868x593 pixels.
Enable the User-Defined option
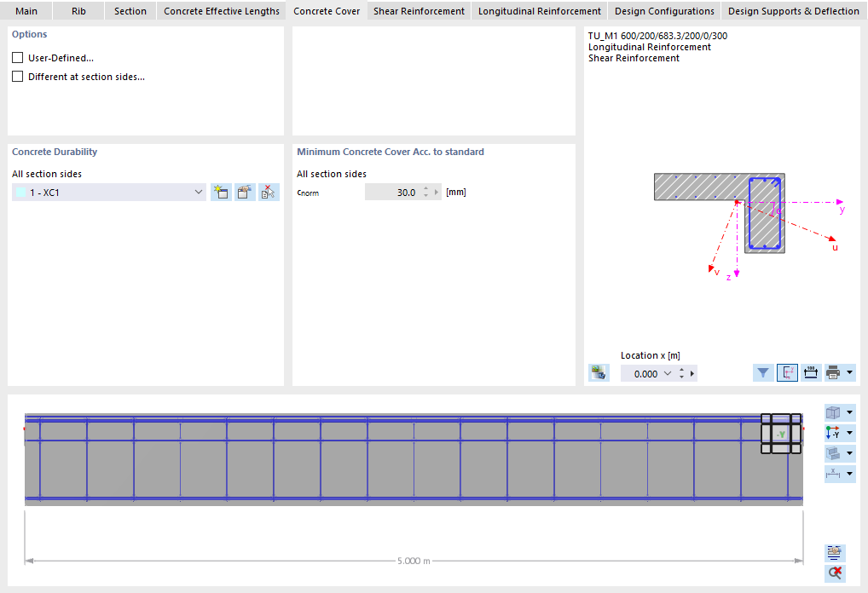[x=18, y=58]
